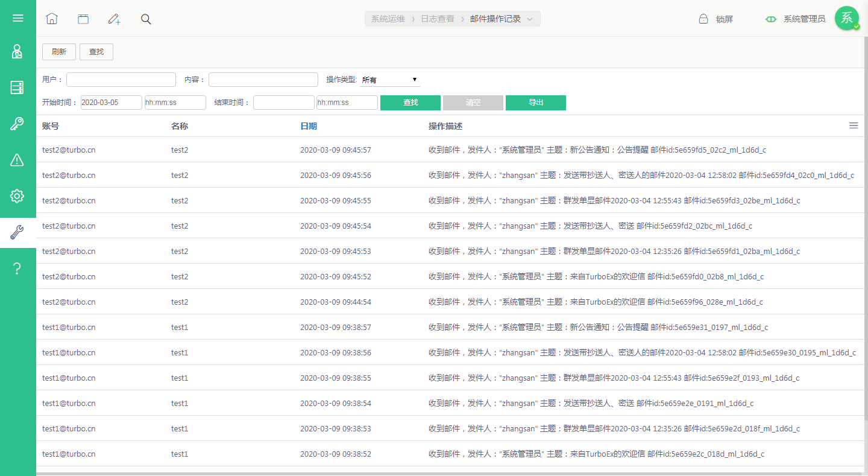The width and height of the screenshot is (868, 476).
Task: Click the green eye icon beside 系统管理员
Action: (771, 19)
